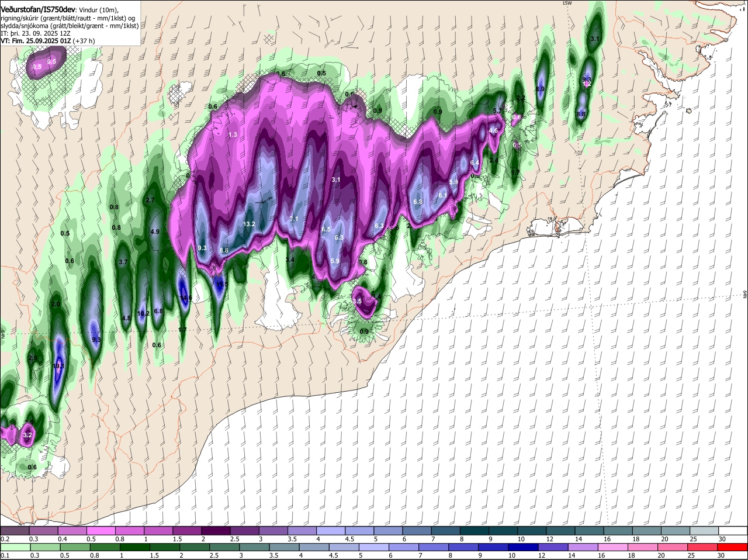The height and width of the screenshot is (560, 748).
Task: Click the 3.4 value label on the map
Action: coord(290,260)
